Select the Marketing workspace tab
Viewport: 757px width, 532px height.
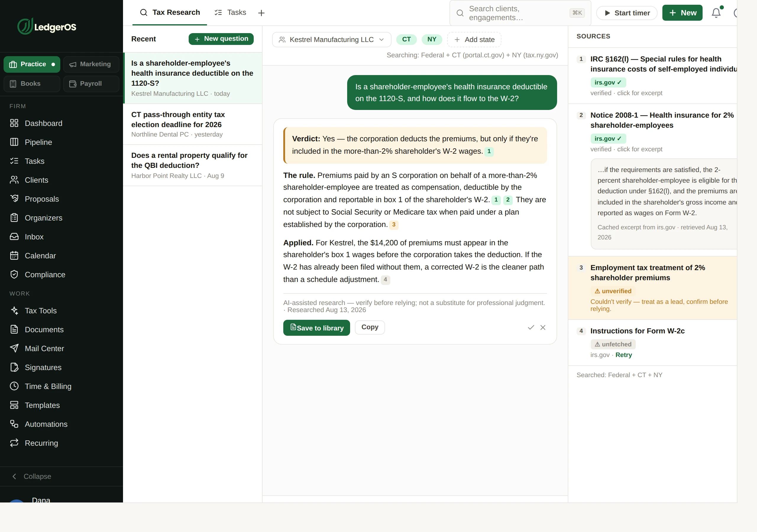click(91, 64)
